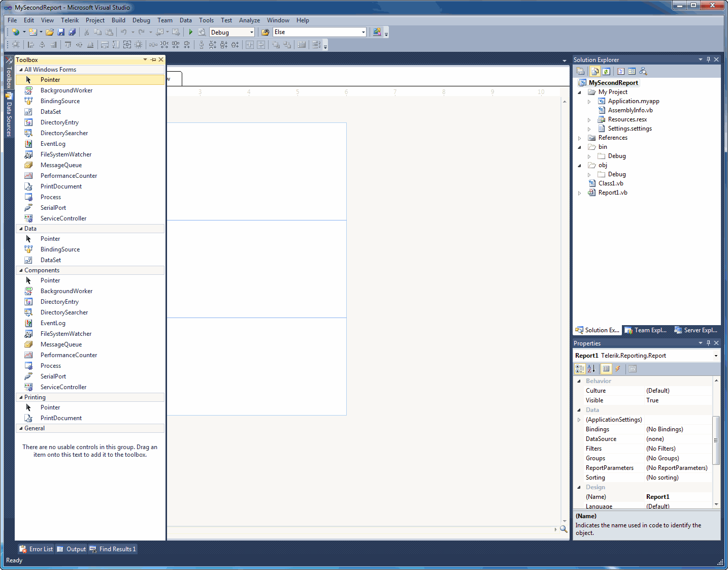Expand the Report1.vb node

click(x=579, y=193)
